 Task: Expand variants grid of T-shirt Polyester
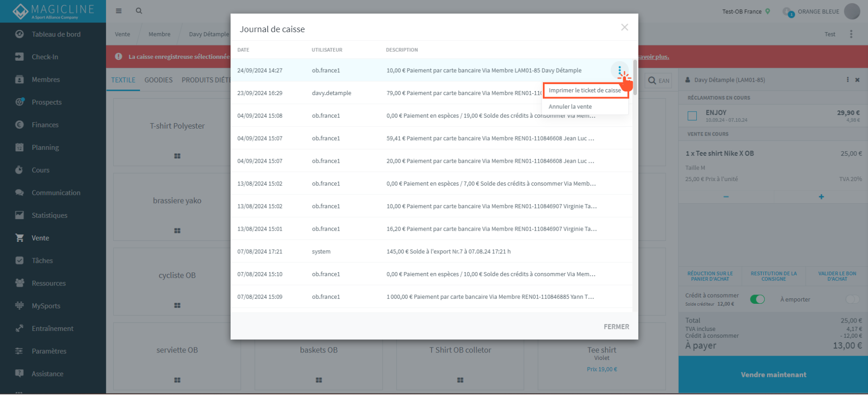(177, 156)
